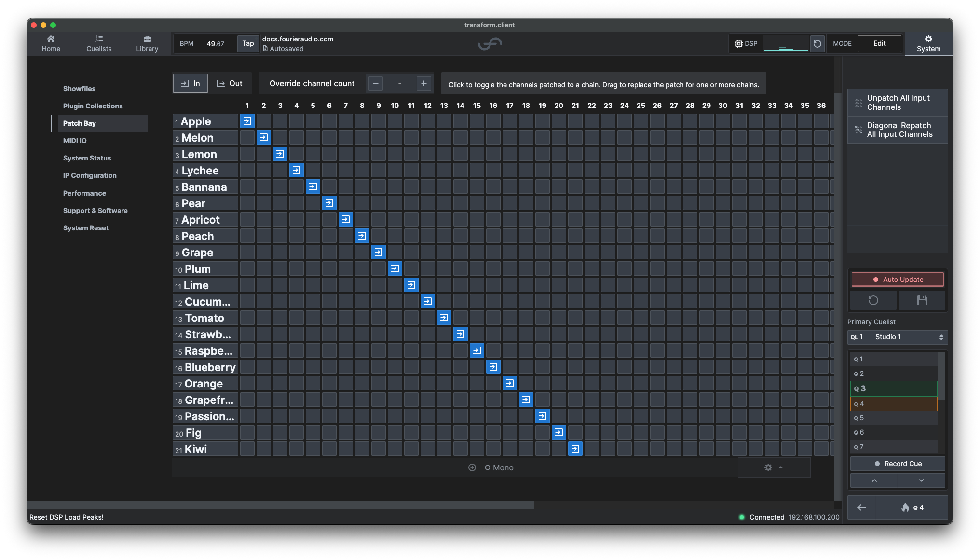Screen dimensions: 980x560
Task: Decrease override channel count with minus
Action: click(x=376, y=83)
